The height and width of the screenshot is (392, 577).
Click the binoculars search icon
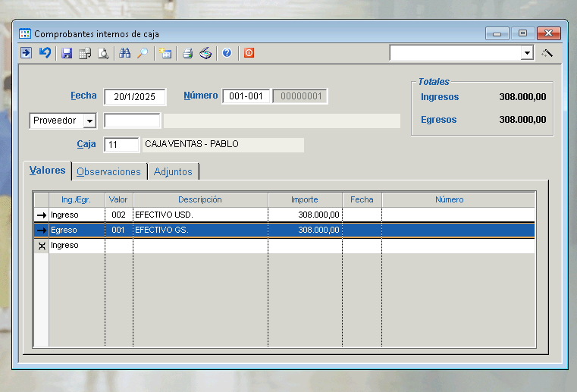[x=125, y=53]
